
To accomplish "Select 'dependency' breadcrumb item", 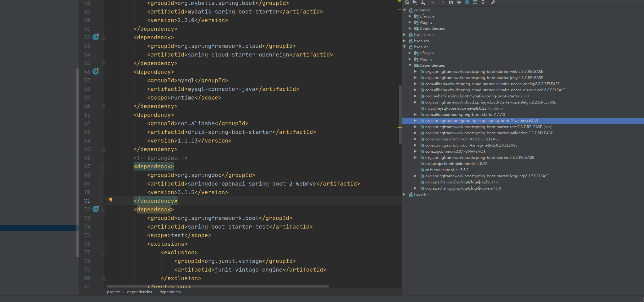I will [170, 292].
